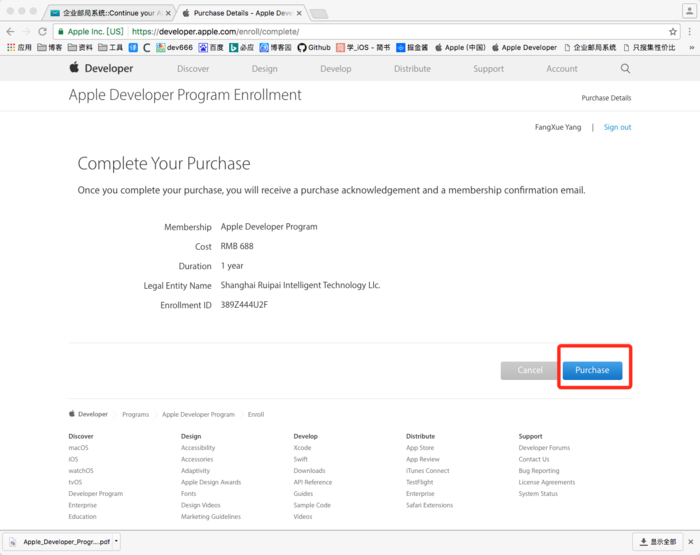Open the macOS footer link

click(x=78, y=447)
